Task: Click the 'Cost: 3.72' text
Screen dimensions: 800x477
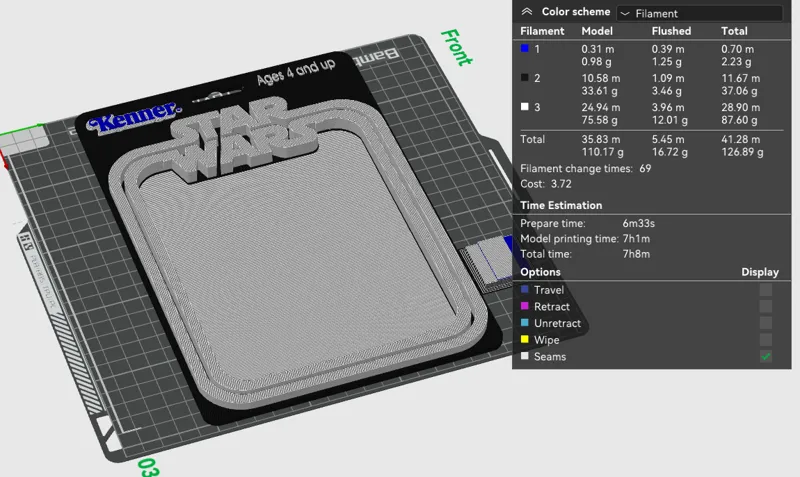Action: click(545, 184)
